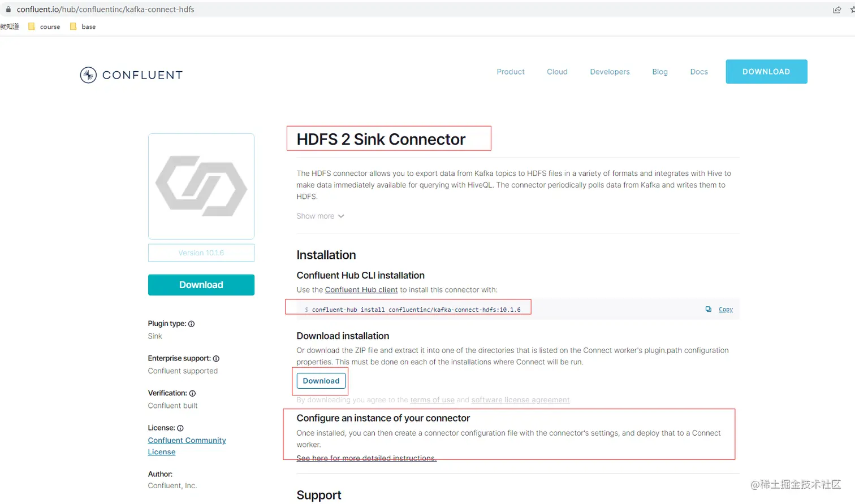Open the Version 10.1.6 selector
855x504 pixels.
201,253
